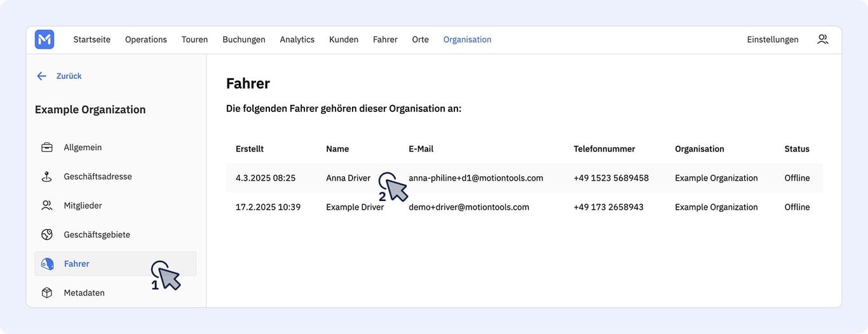Open Metadaten in the sidebar
The image size is (868, 334).
coord(116,293)
